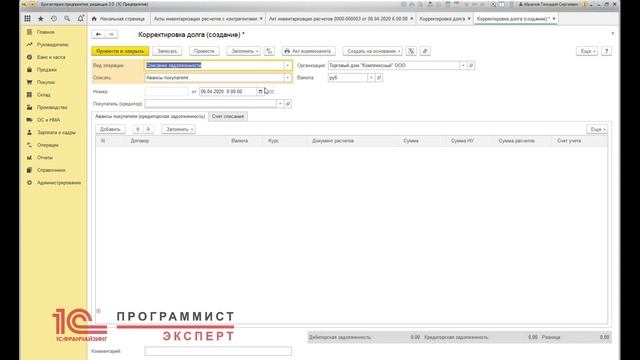640x360 pixels.
Task: Open global search magnifier icon
Action: [67, 19]
